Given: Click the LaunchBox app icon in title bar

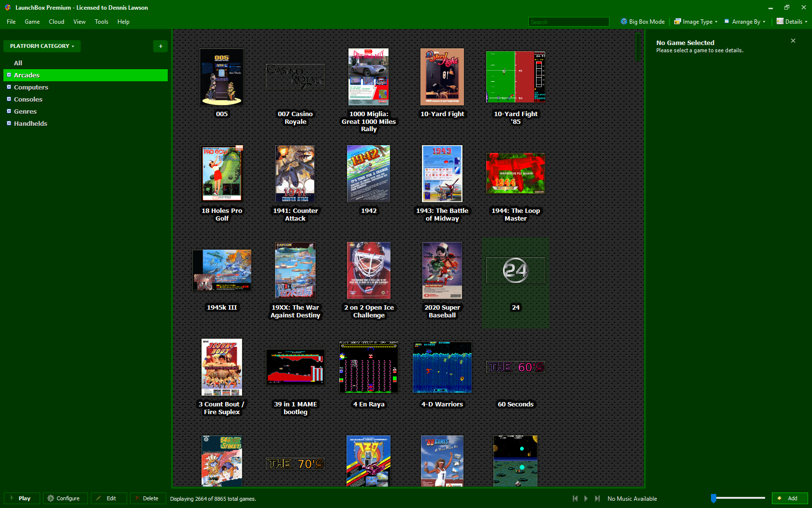Looking at the screenshot, I should [x=8, y=7].
